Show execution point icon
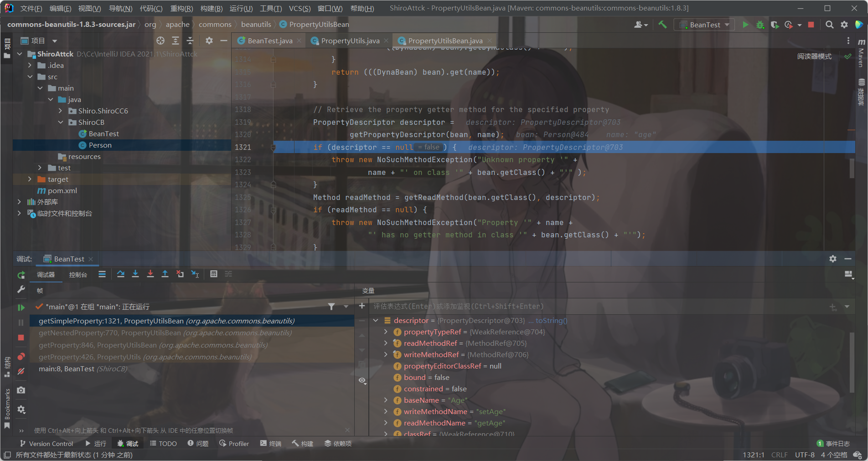868x461 pixels. (102, 274)
